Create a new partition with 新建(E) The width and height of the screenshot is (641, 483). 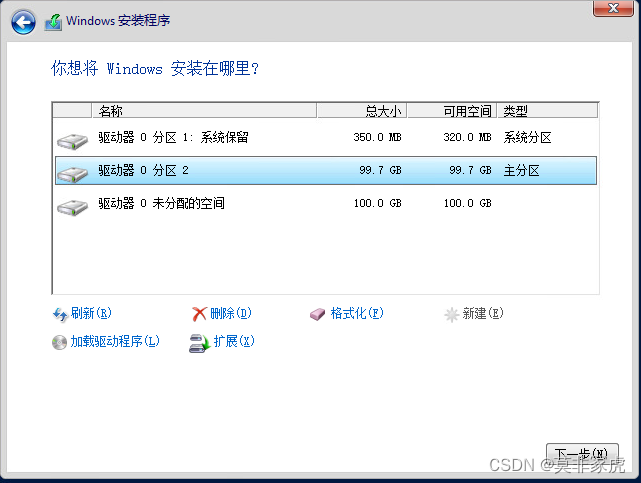coord(483,313)
